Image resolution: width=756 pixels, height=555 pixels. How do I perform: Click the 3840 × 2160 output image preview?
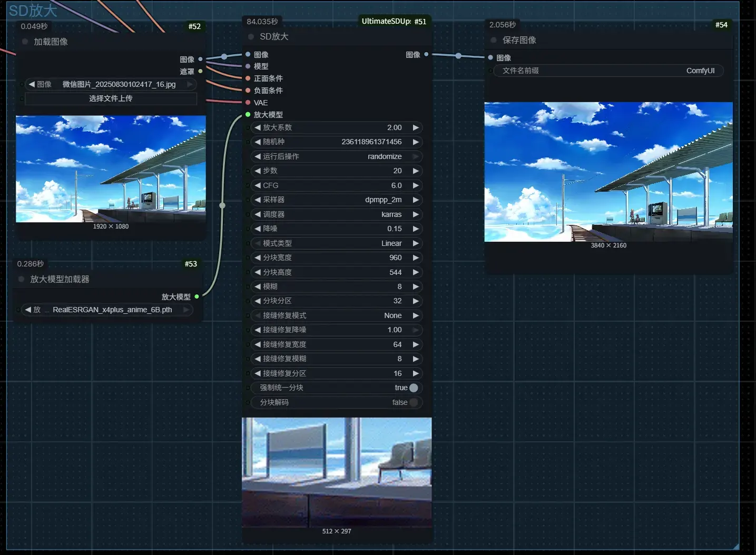point(608,172)
